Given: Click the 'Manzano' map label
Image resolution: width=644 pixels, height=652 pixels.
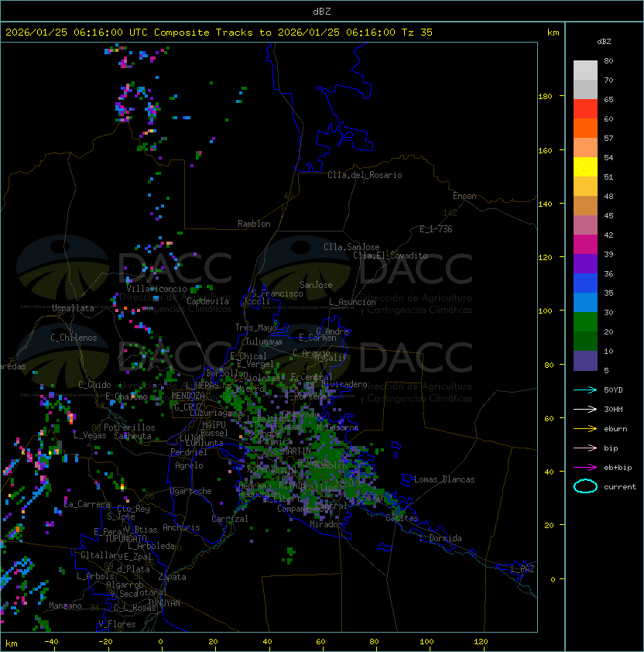Looking at the screenshot, I should [x=65, y=606].
